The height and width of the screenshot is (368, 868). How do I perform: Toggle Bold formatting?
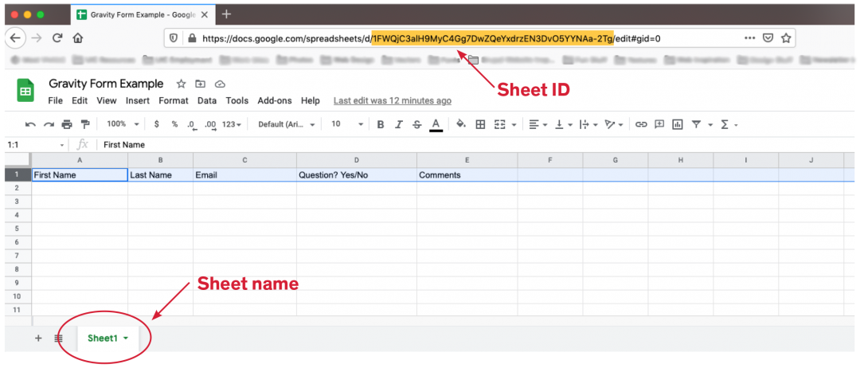381,124
